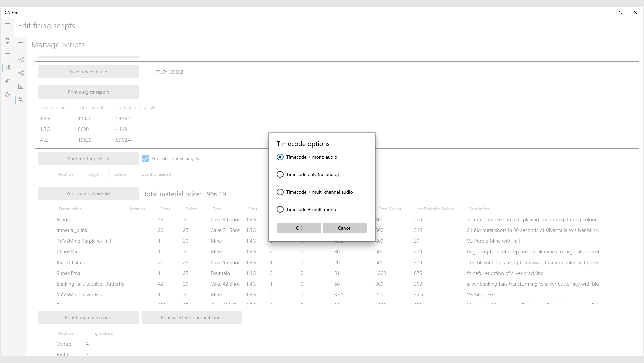This screenshot has height=363, width=644.
Task: Click the window-with-gear sub-navigation icon
Action: (x=21, y=86)
